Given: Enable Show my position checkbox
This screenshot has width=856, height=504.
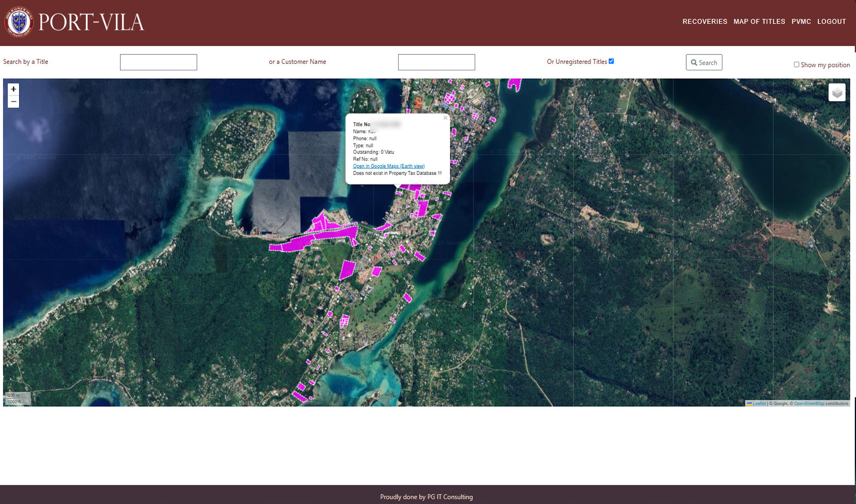Looking at the screenshot, I should tap(796, 64).
